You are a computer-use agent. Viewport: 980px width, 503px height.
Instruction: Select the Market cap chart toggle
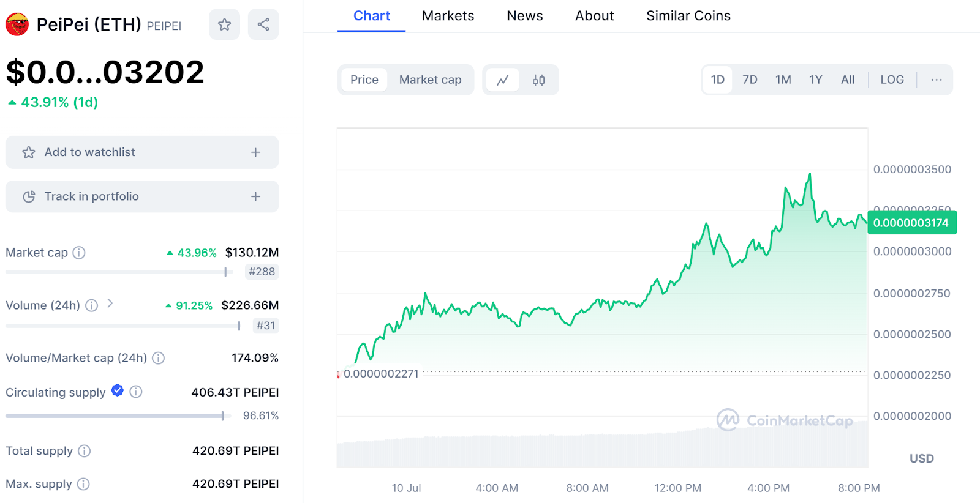pos(431,80)
